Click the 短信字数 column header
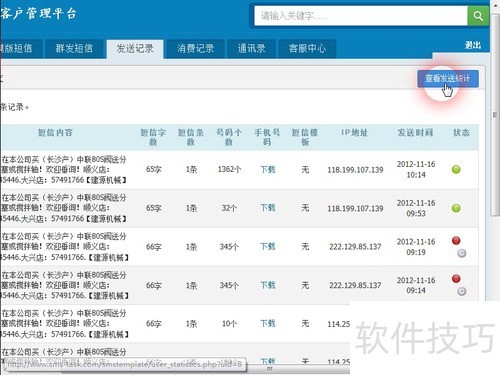 click(x=153, y=137)
